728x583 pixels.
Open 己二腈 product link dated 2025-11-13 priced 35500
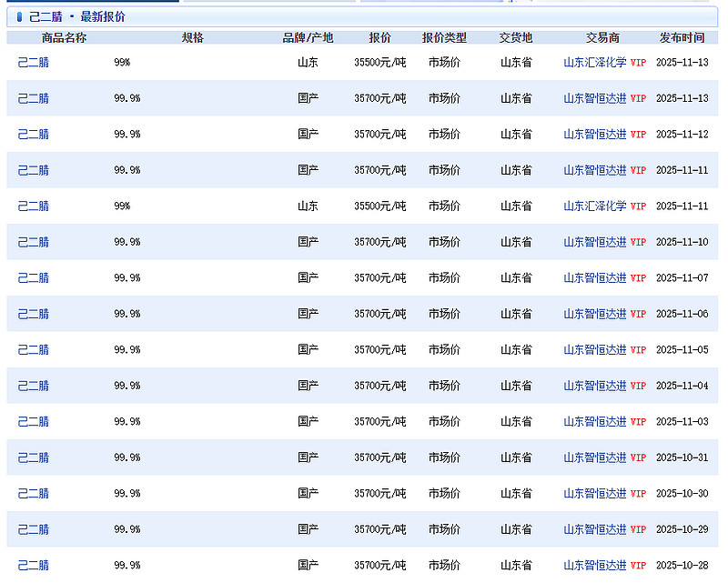pos(34,62)
